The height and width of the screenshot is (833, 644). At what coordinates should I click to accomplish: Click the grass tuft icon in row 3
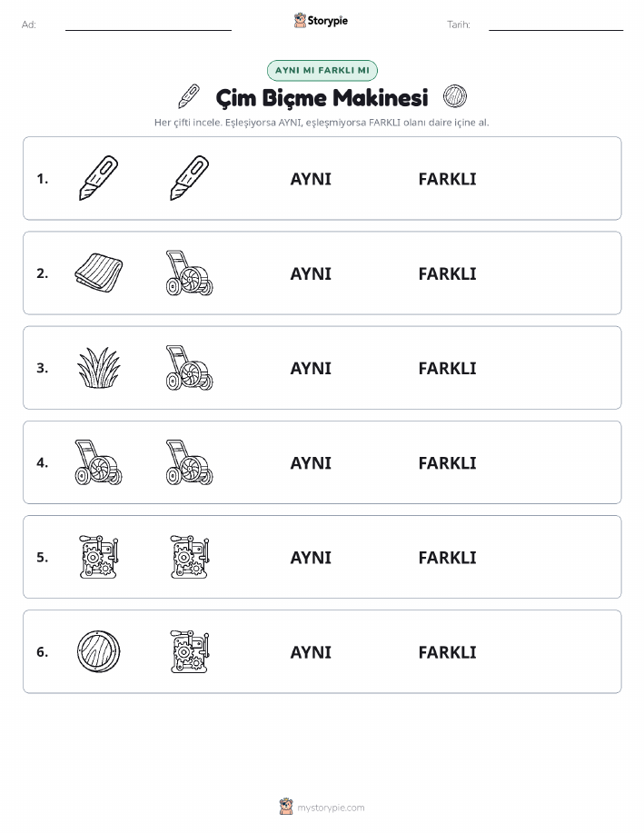pyautogui.click(x=98, y=368)
